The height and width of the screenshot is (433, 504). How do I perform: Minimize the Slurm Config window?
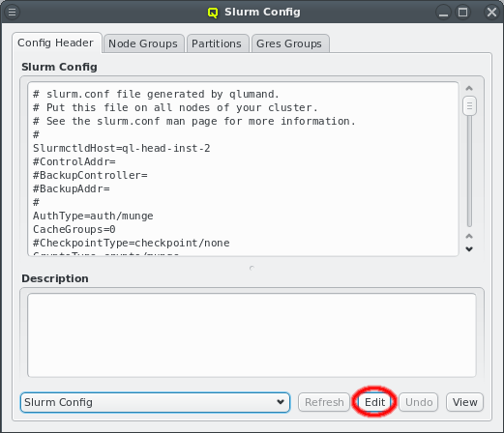click(x=443, y=13)
